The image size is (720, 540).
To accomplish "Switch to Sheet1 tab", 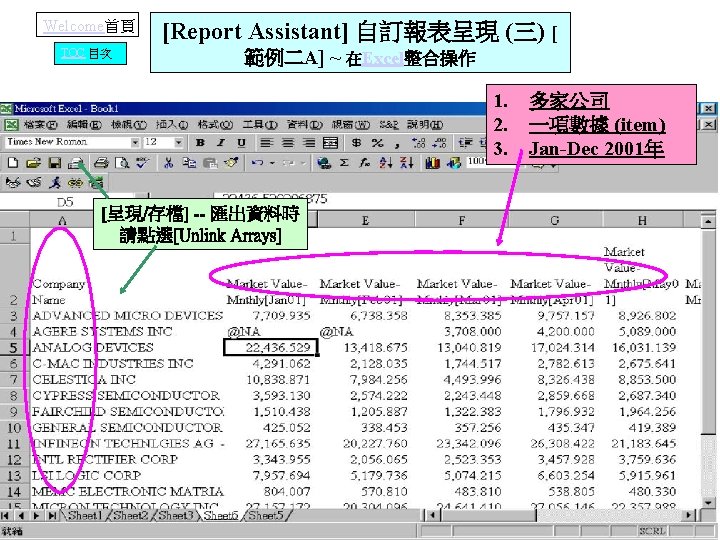I will click(85, 515).
